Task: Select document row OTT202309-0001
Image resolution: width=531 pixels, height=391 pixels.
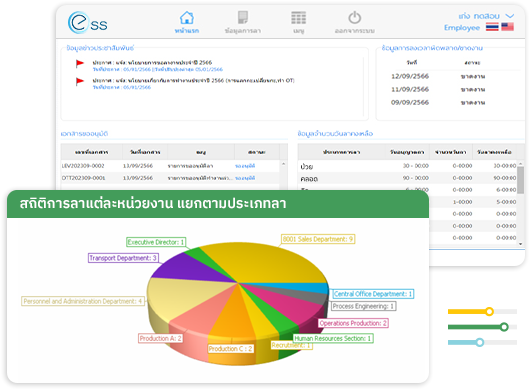Action: tap(170, 178)
